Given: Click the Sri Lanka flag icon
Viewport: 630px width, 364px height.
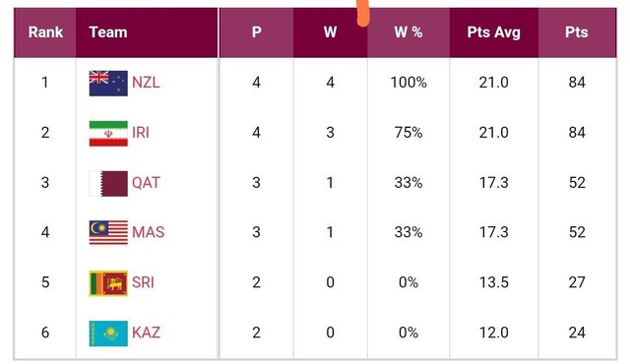Looking at the screenshot, I should click(x=108, y=283).
